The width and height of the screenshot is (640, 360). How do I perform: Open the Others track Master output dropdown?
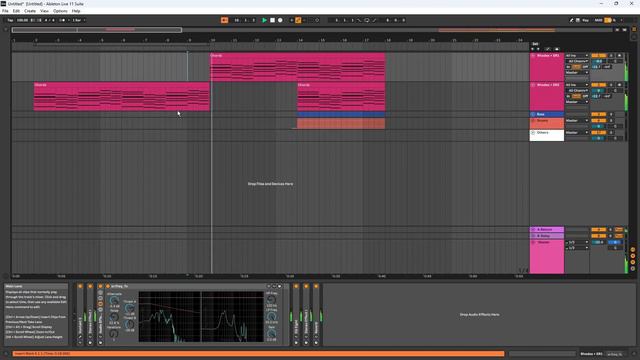[x=577, y=133]
